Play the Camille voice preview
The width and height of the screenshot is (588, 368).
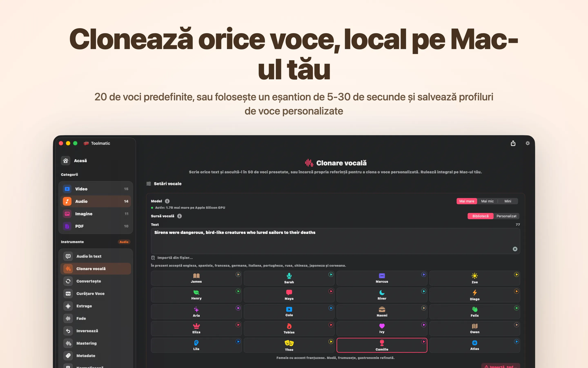pos(424,342)
